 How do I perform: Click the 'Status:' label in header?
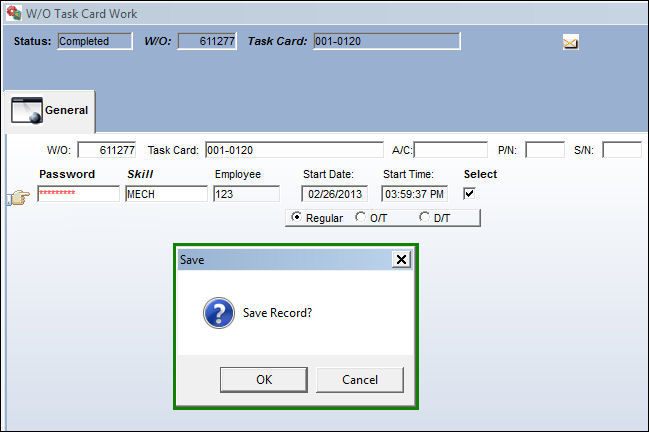coord(32,41)
